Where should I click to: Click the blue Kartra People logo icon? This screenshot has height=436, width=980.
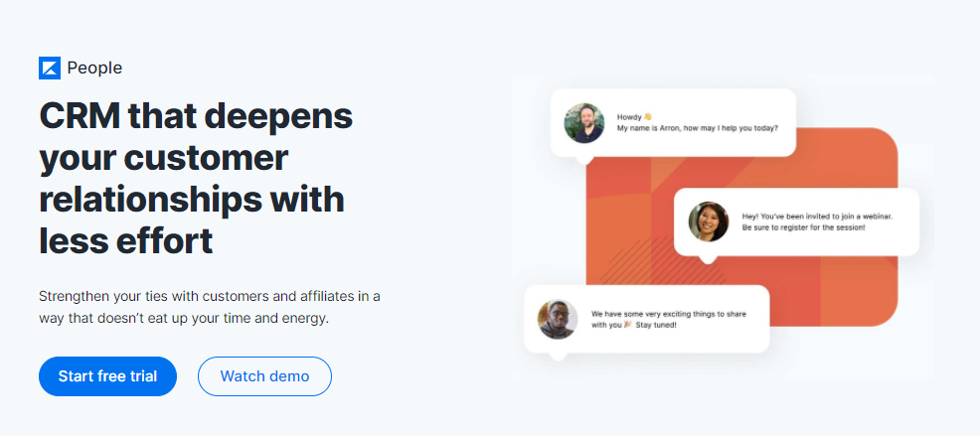50,69
